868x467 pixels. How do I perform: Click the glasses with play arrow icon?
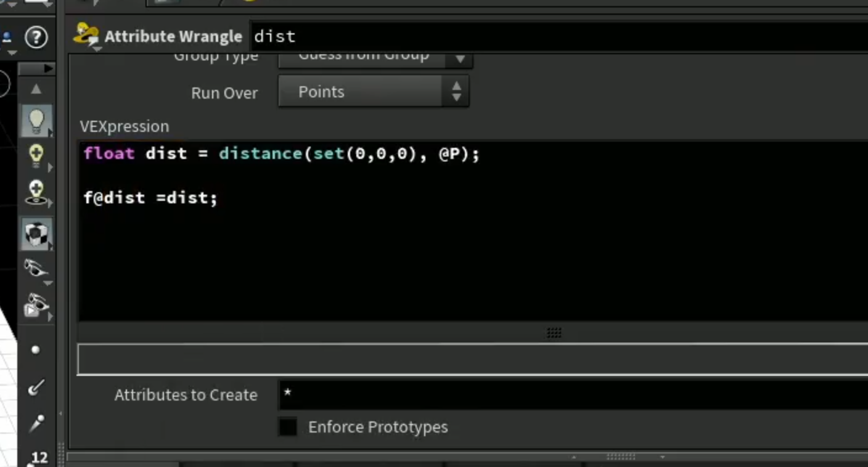tap(36, 306)
